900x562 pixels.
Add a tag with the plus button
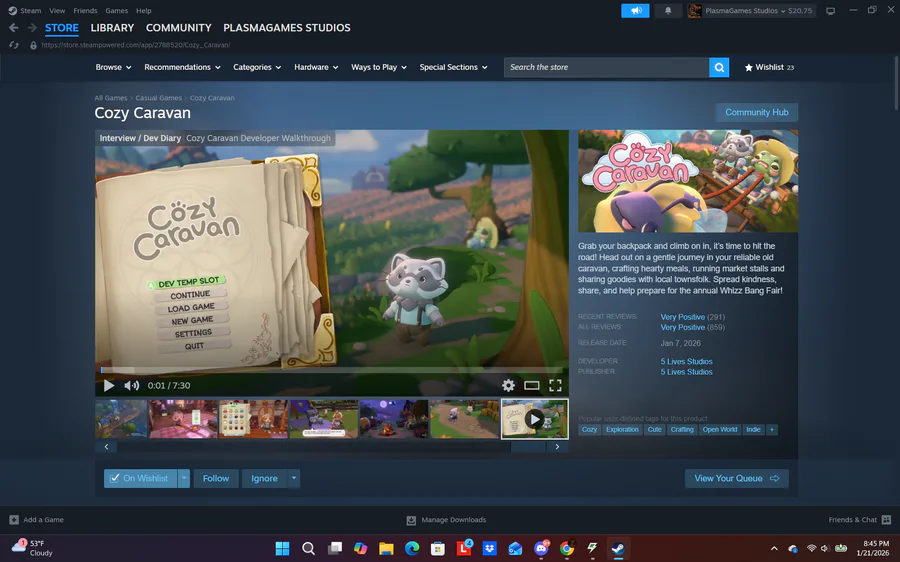pyautogui.click(x=772, y=429)
